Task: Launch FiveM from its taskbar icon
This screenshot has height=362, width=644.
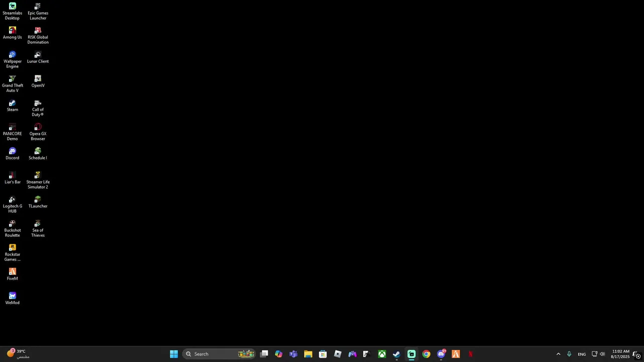Action: pos(456,354)
